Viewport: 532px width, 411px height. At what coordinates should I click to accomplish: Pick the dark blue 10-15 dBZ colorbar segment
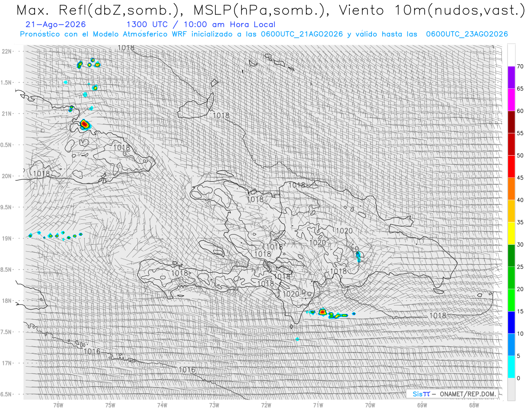pyautogui.click(x=511, y=322)
